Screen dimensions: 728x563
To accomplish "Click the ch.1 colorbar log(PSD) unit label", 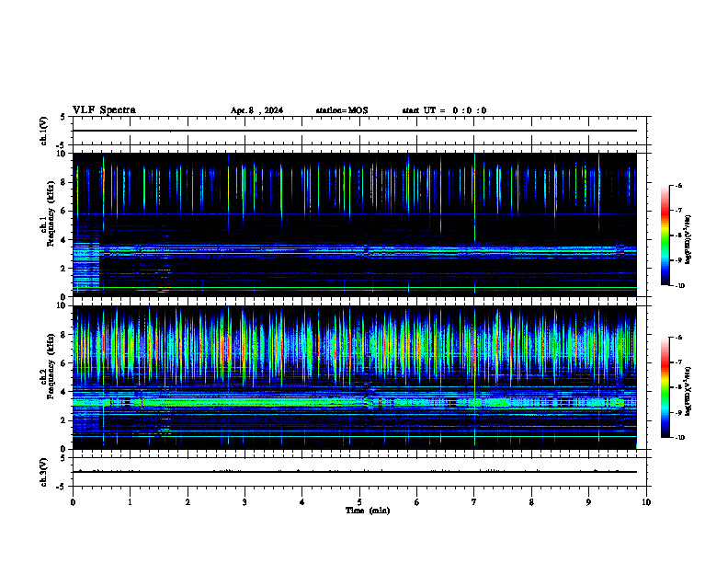I will coord(688,240).
